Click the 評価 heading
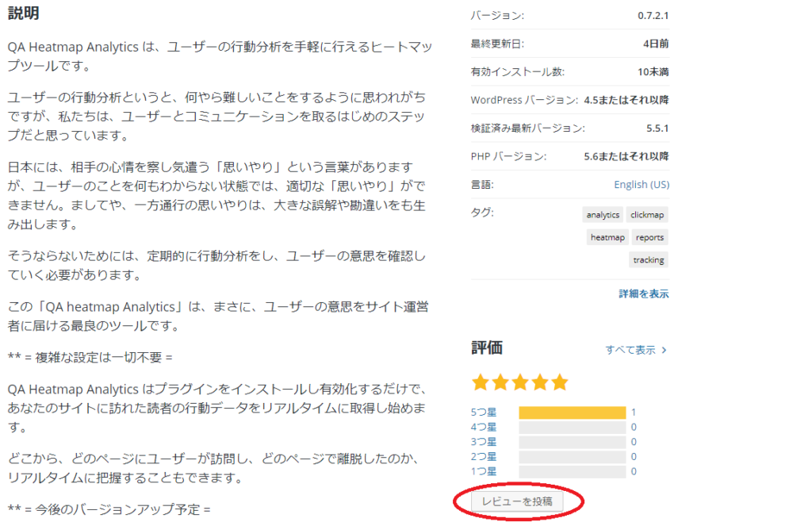Image resolution: width=812 pixels, height=522 pixels. [487, 347]
